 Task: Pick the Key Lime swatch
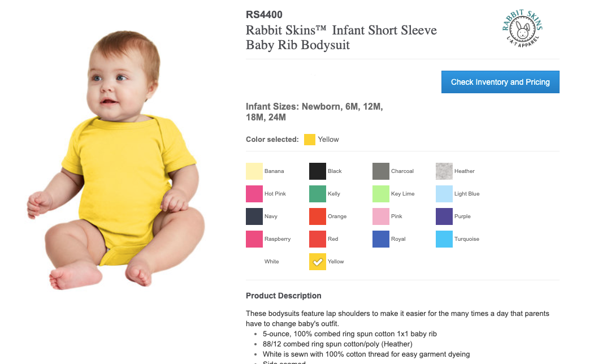pyautogui.click(x=381, y=194)
